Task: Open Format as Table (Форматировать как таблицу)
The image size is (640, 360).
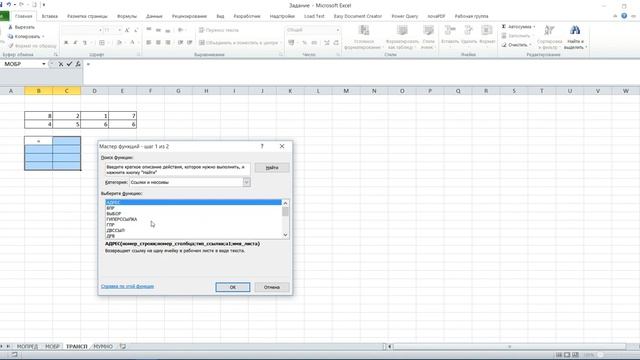Action: [x=402, y=37]
